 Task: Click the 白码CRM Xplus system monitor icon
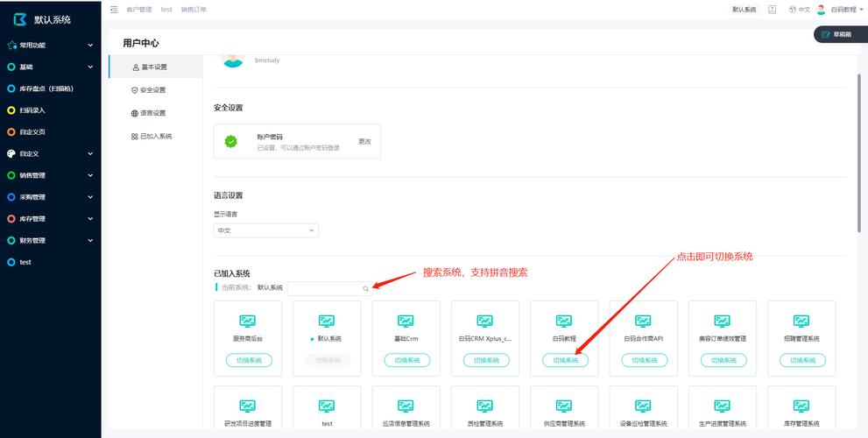pyautogui.click(x=485, y=321)
